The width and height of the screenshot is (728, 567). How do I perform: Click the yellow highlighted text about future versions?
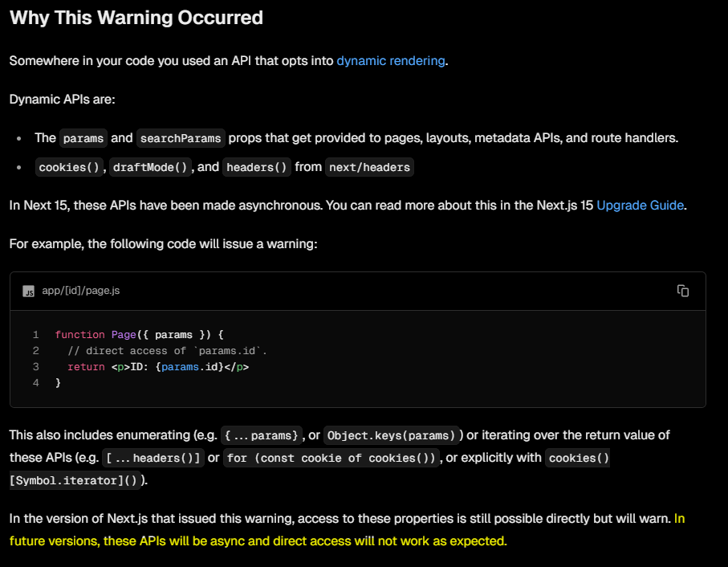click(x=258, y=541)
